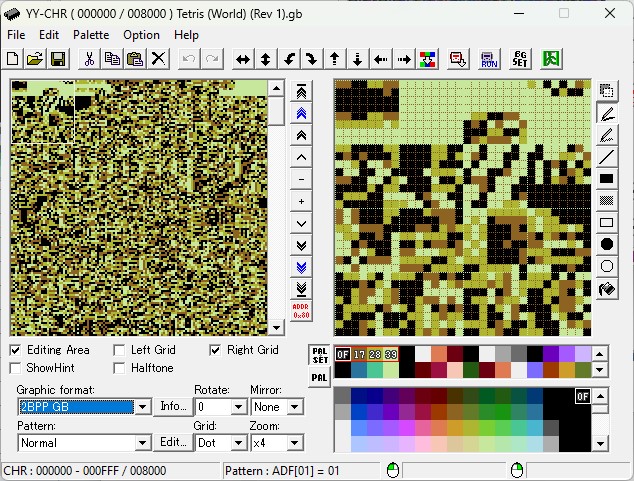Viewport: 634px width, 481px height.
Task: Open the Option menu
Action: point(142,35)
